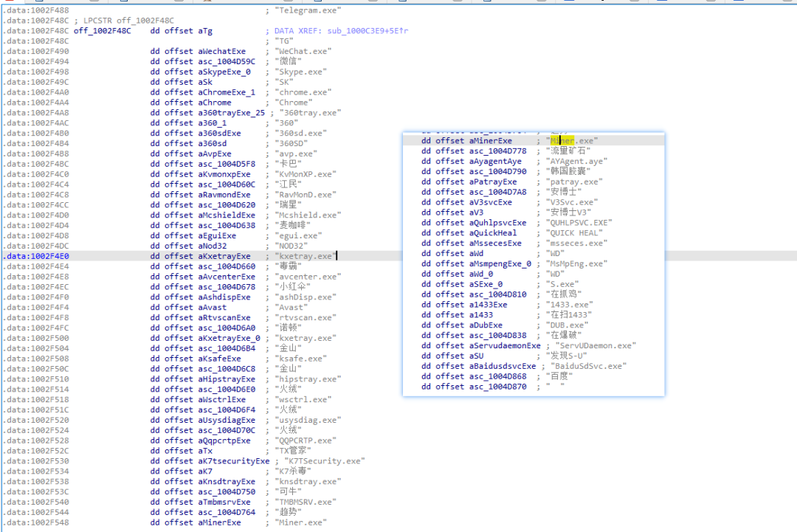Click the "QUICK HEAL" string in popup
The width and height of the screenshot is (797, 532).
574,232
